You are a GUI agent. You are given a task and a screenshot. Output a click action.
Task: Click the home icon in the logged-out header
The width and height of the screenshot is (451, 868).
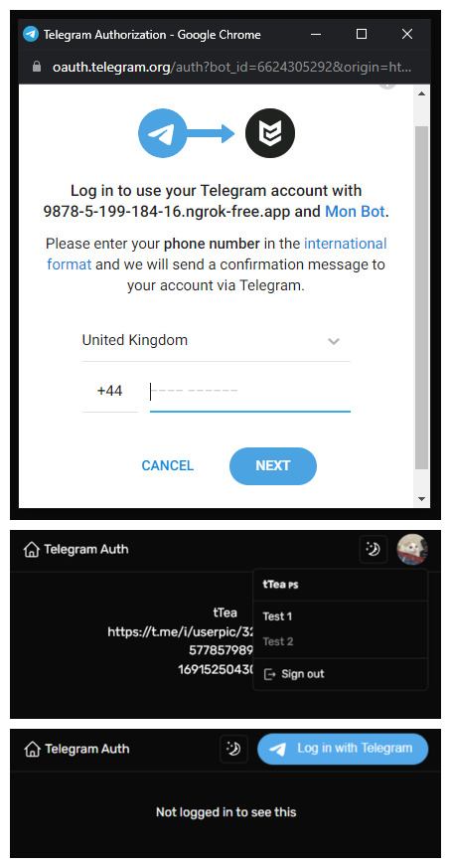tap(32, 749)
